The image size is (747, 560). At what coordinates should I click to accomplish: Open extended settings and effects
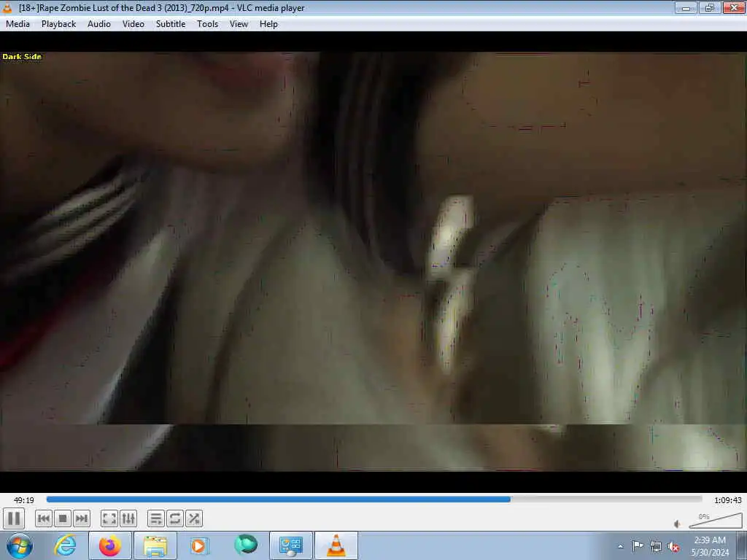pyautogui.click(x=128, y=518)
